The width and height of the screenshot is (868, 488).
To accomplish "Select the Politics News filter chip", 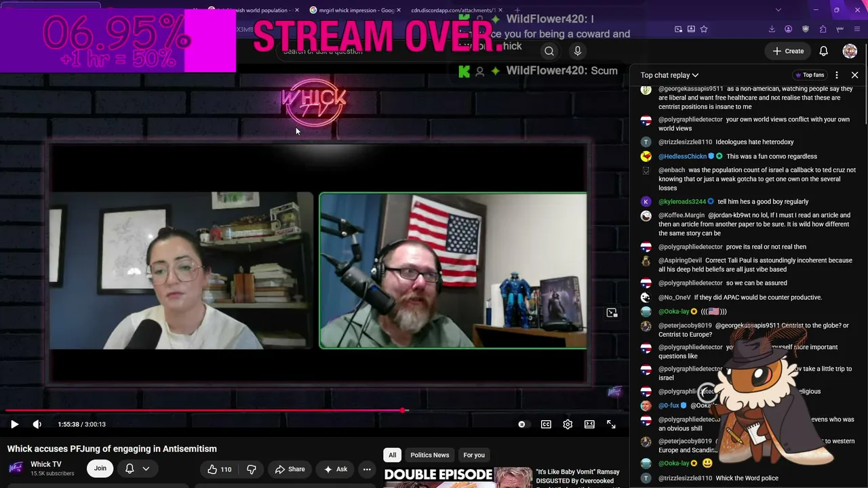I will [x=430, y=455].
